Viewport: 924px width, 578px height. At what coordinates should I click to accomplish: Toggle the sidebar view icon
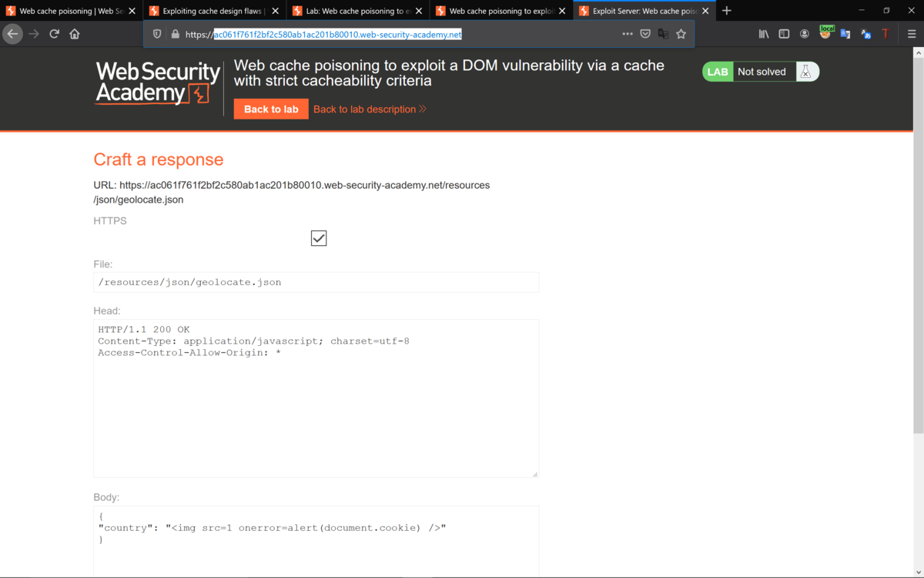(x=784, y=34)
